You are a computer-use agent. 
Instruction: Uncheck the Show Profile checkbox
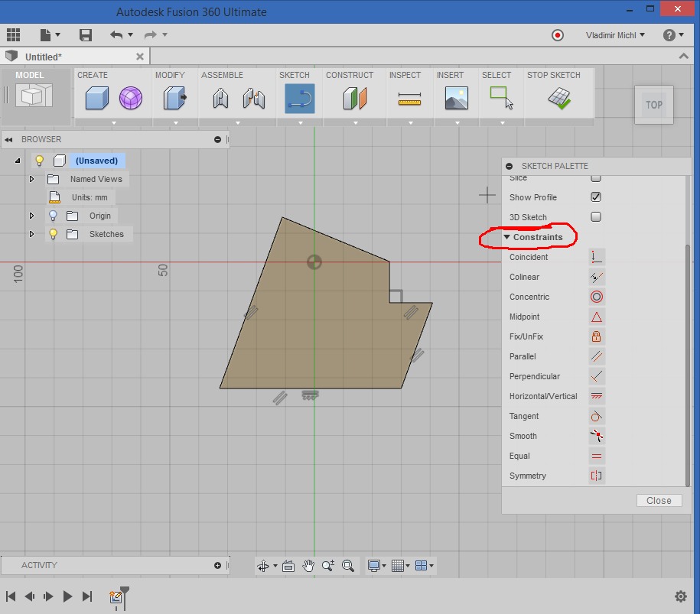[x=596, y=197]
